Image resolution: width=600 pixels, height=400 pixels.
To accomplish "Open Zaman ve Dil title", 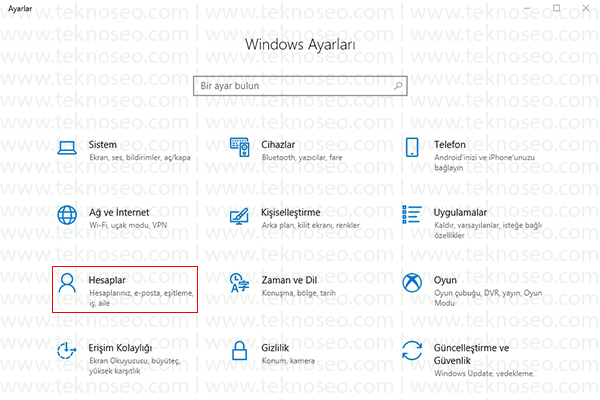I will [289, 280].
